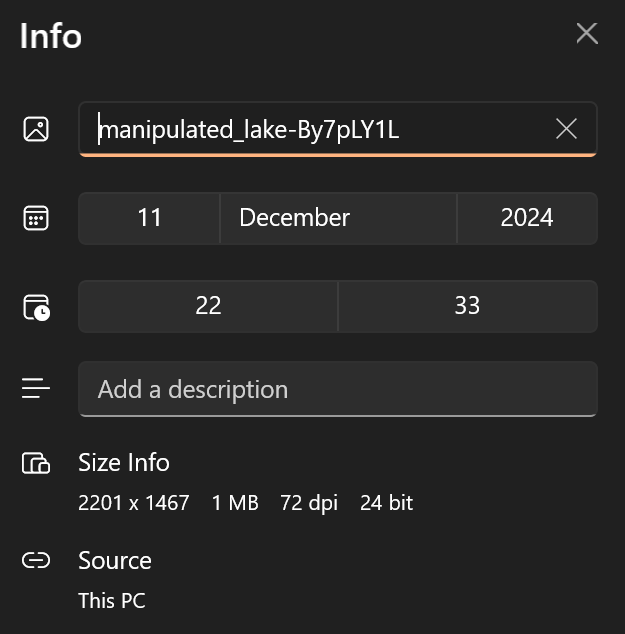
Task: Close the Info panel
Action: coord(587,34)
